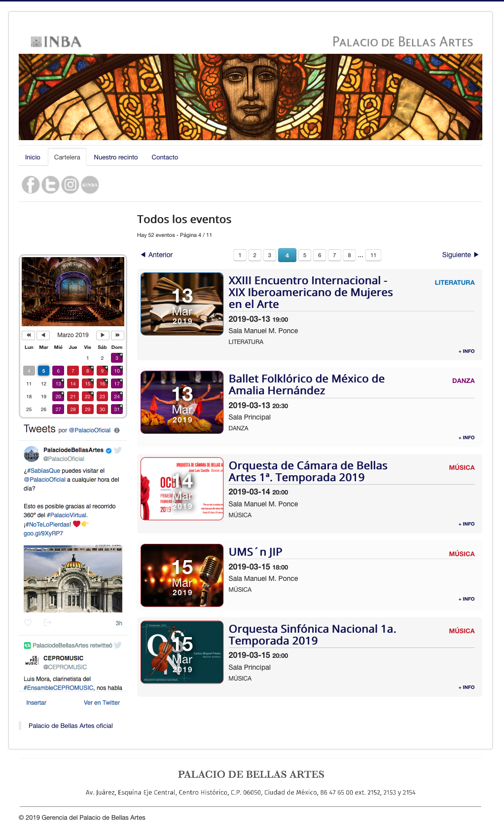Viewport: 504px width, 836px height.
Task: Click the Ballet Folklórico dancers thumbnail
Action: (182, 402)
